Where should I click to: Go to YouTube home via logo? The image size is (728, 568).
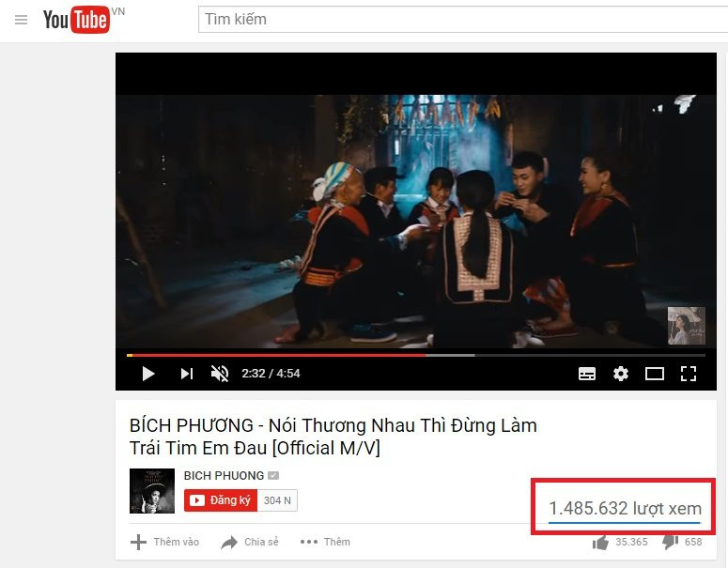[x=77, y=20]
